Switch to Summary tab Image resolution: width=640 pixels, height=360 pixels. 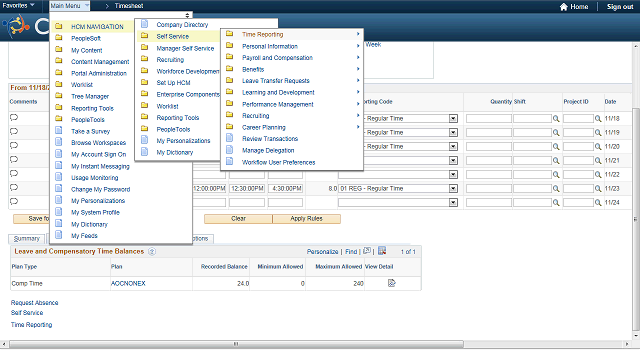27,238
